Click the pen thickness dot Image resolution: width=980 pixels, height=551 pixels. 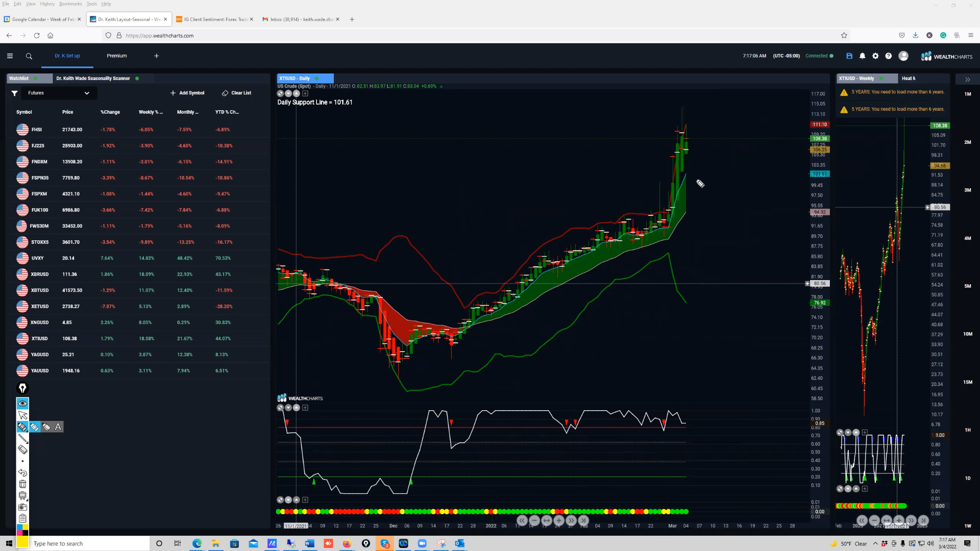[22, 461]
